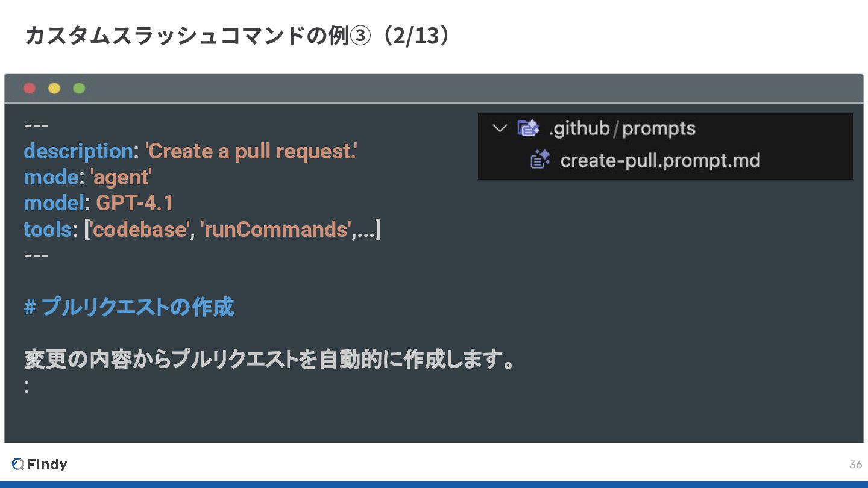Click the Findy brand text
Viewport: 868px width, 488px height.
pyautogui.click(x=47, y=464)
